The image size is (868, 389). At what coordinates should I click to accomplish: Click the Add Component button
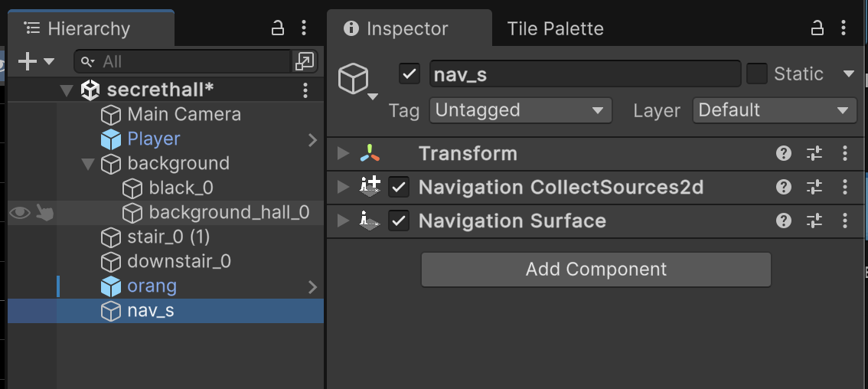point(596,270)
